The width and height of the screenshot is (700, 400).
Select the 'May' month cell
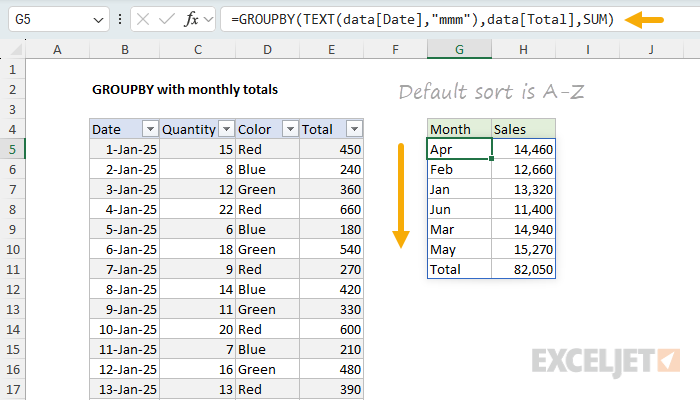(459, 249)
